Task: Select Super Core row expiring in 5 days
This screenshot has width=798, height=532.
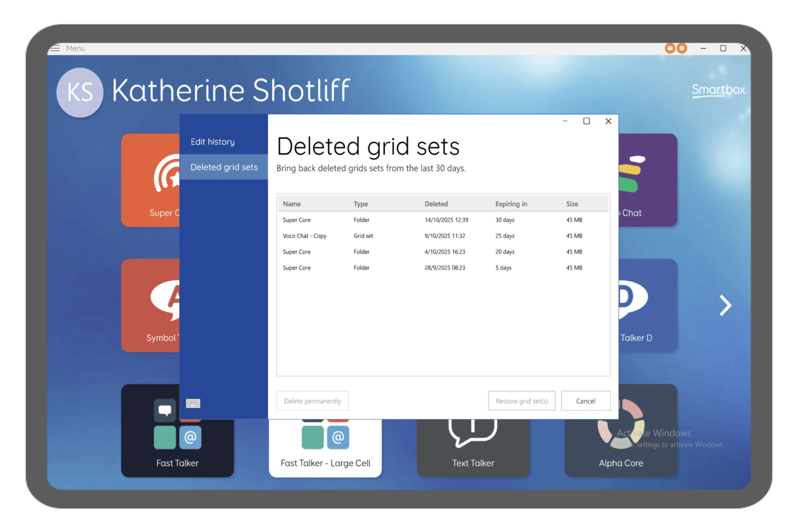Action: point(443,268)
